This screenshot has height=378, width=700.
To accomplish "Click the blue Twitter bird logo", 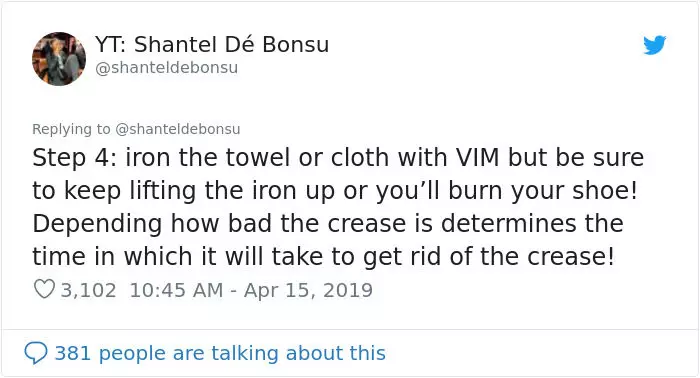I will (x=654, y=45).
